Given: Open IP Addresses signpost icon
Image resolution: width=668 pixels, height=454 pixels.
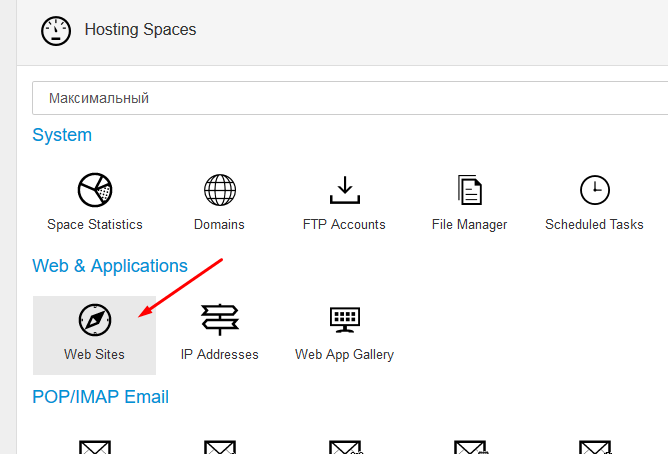Looking at the screenshot, I should click(219, 320).
